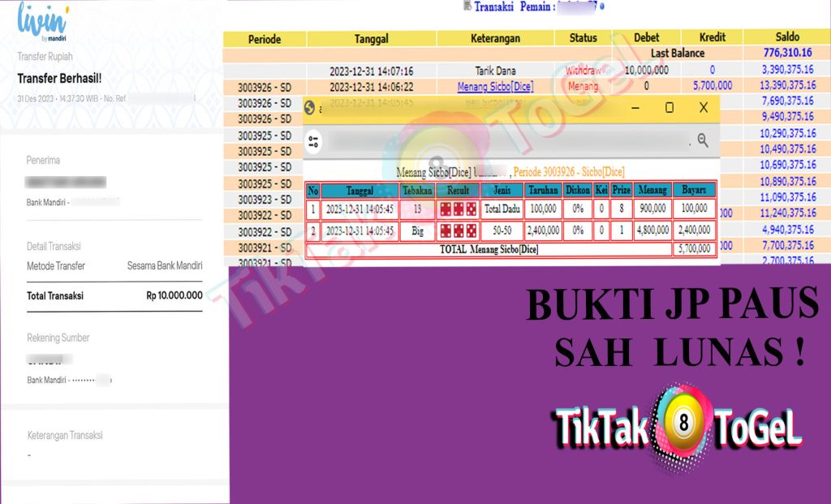Image resolution: width=831 pixels, height=504 pixels.
Task: Click the 5,700,000 total in the popup table
Action: tap(695, 248)
